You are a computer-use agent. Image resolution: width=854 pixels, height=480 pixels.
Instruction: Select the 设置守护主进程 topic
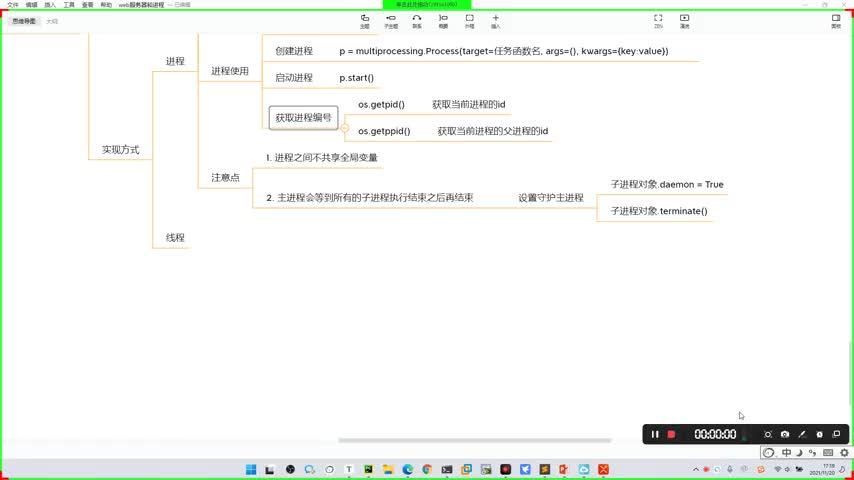(x=551, y=198)
